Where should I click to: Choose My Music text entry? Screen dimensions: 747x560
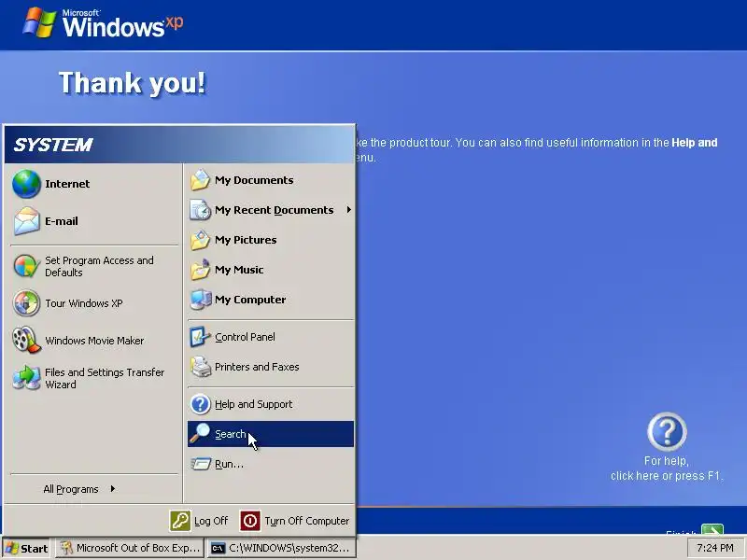pyautogui.click(x=239, y=270)
